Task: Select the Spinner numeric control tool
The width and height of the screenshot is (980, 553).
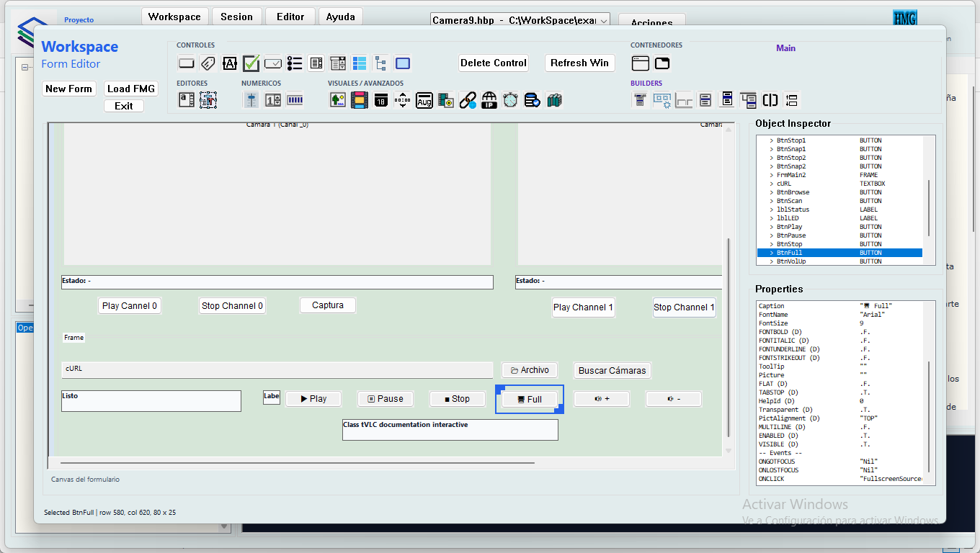Action: coord(273,100)
